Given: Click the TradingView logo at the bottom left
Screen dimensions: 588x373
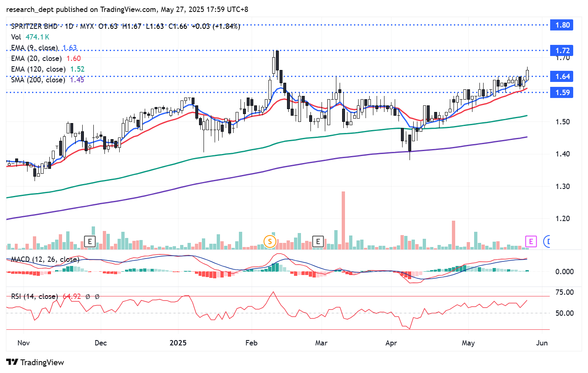Looking at the screenshot, I should coord(35,362).
